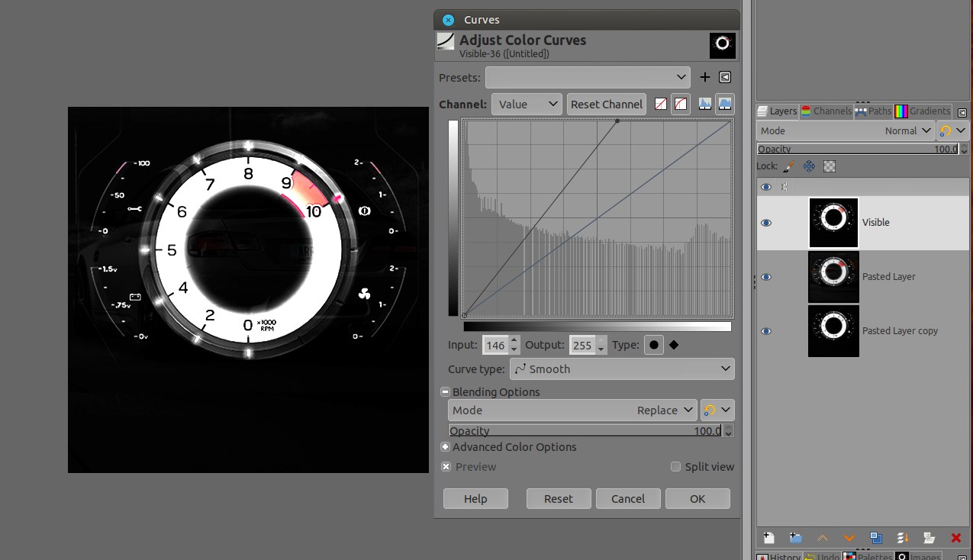
Task: Set histogram to logarithmic view icon
Action: pyautogui.click(x=725, y=104)
